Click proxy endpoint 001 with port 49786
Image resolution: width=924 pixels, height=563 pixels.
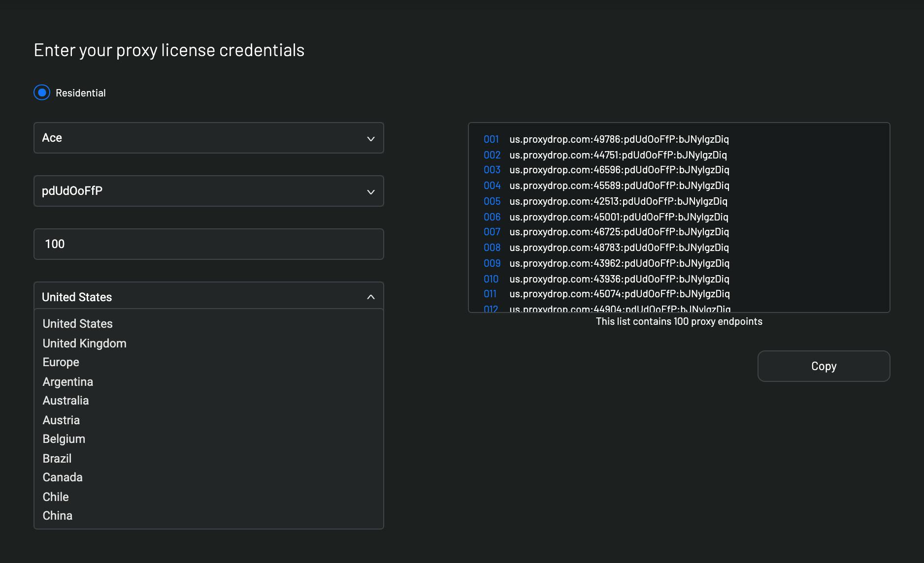click(619, 139)
